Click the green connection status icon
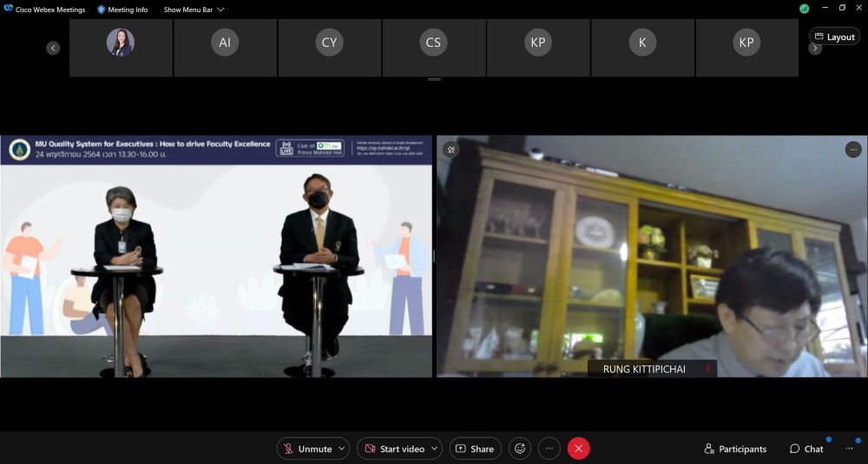The width and height of the screenshot is (868, 464). pos(804,9)
